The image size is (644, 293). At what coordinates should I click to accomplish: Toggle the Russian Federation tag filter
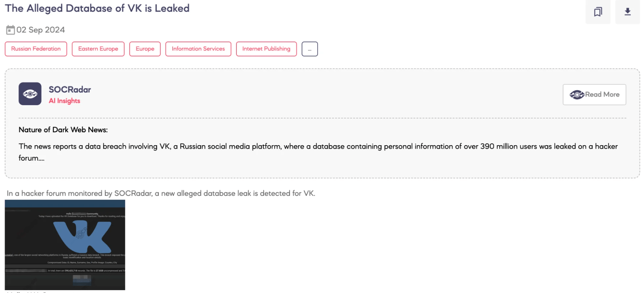pyautogui.click(x=35, y=49)
